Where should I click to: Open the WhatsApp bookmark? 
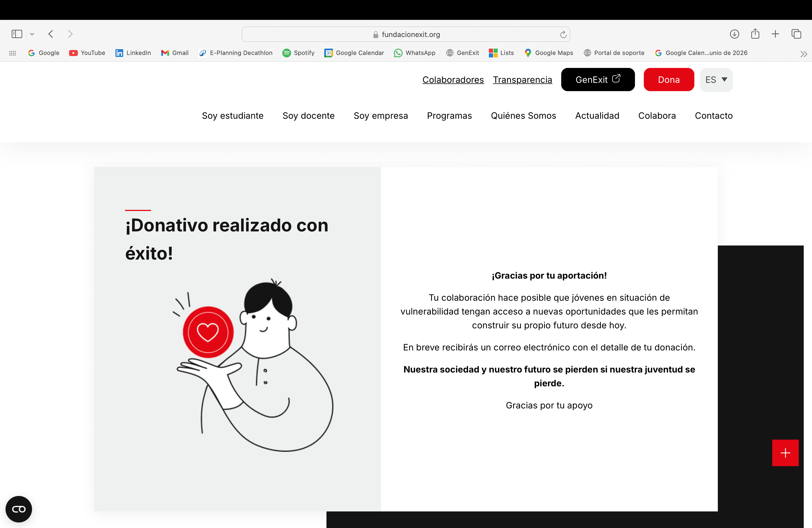click(415, 53)
